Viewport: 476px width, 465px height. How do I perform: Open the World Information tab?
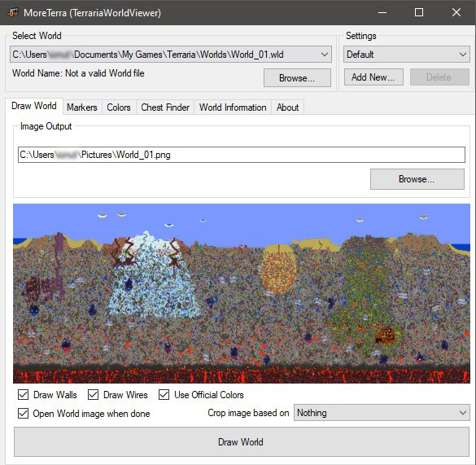[233, 107]
